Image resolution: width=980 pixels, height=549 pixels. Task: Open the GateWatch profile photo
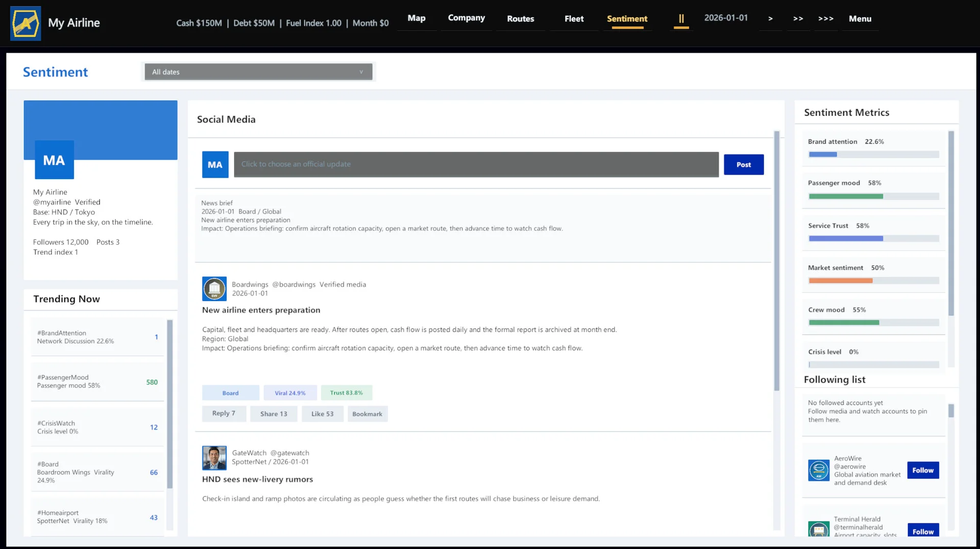coord(214,458)
